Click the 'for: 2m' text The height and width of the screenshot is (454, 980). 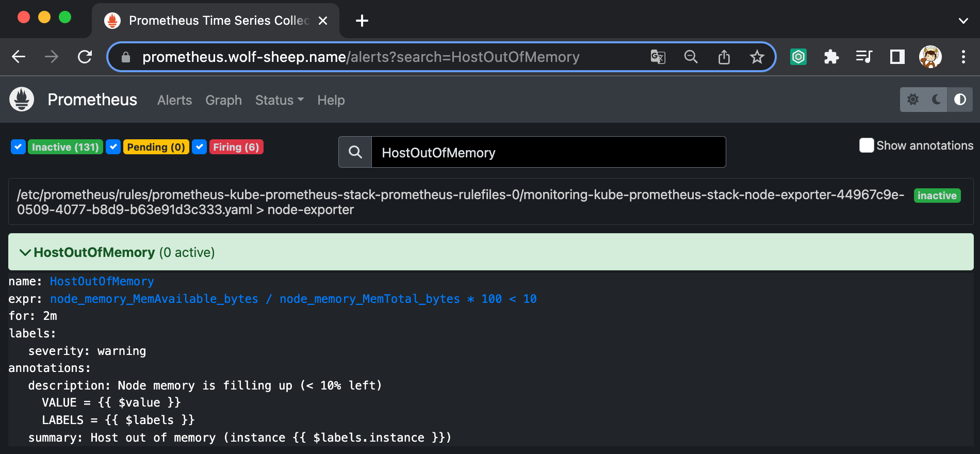[x=33, y=316]
